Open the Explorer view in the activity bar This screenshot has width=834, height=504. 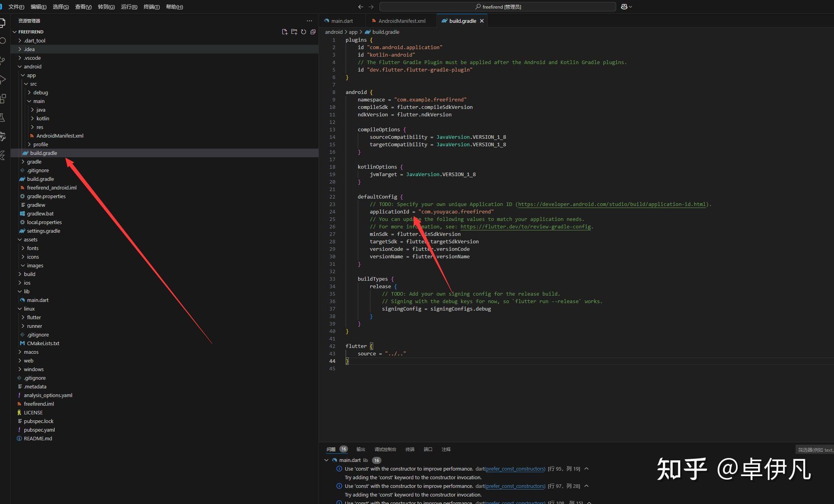2,23
